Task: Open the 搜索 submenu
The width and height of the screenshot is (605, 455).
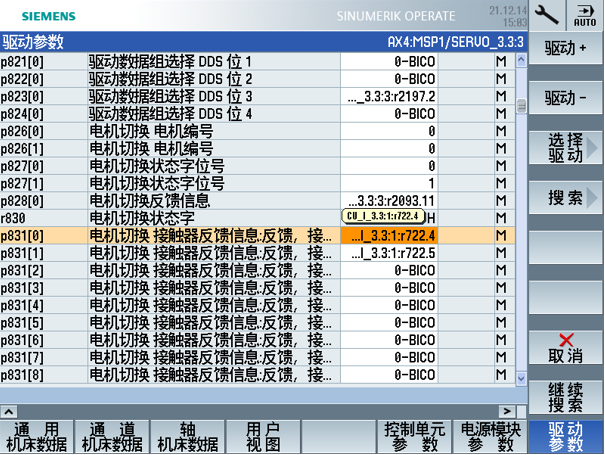Action: [x=565, y=198]
